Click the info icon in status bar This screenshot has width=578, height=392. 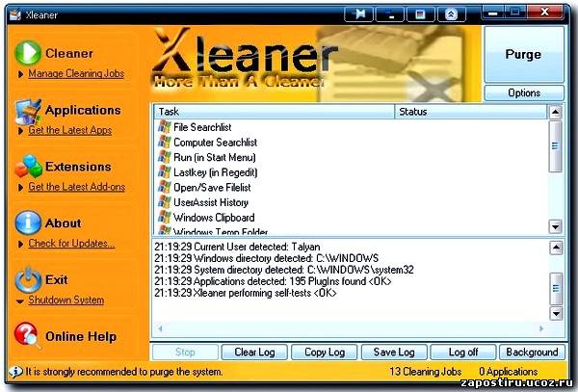coord(15,372)
